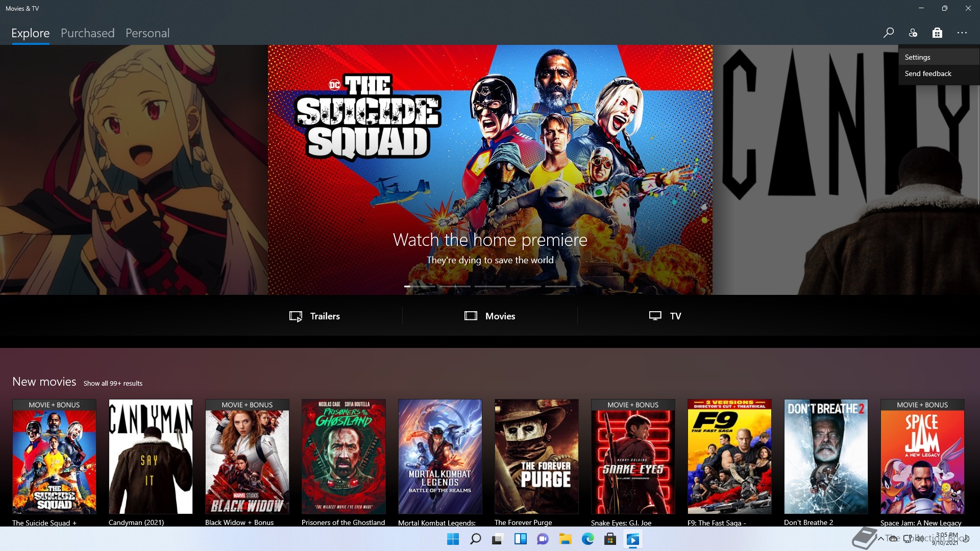Screen dimensions: 980x551
Task: Open Teams Chat in taskbar
Action: (x=543, y=539)
